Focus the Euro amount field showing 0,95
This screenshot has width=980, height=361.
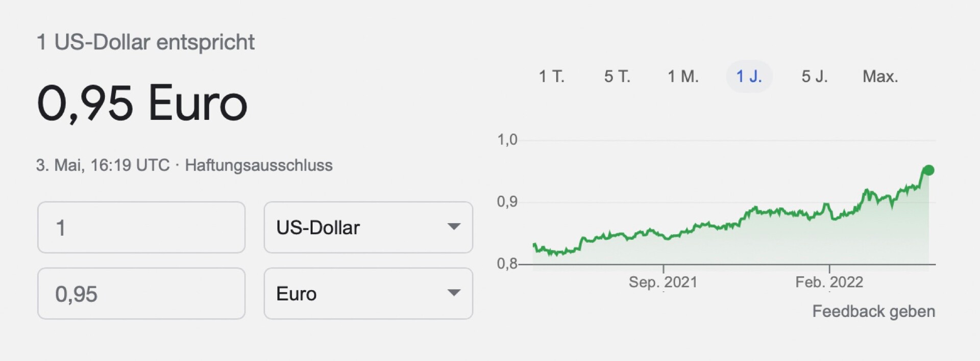point(141,294)
